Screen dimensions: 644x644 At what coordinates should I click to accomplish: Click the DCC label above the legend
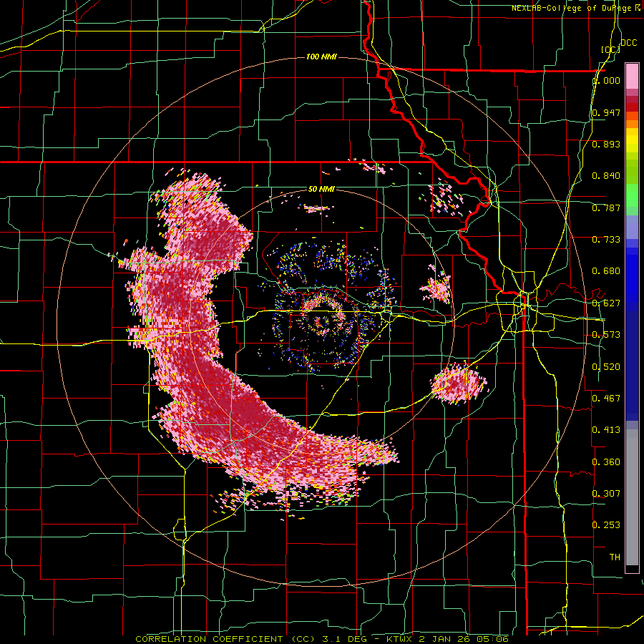pos(628,43)
